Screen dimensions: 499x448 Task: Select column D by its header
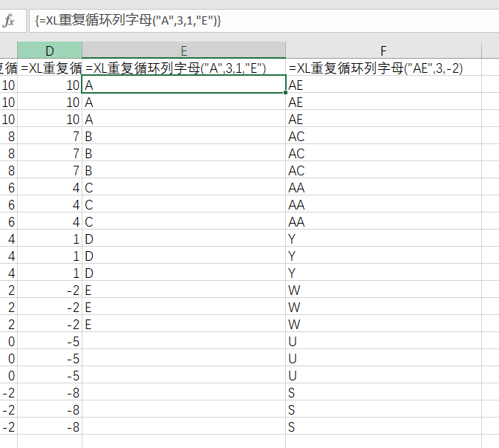(x=50, y=51)
